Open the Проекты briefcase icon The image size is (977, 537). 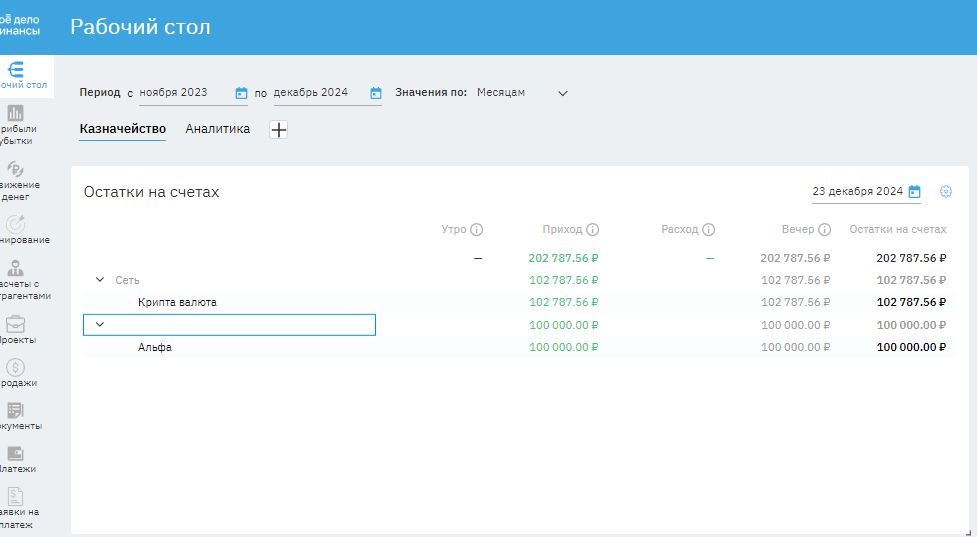[15, 325]
